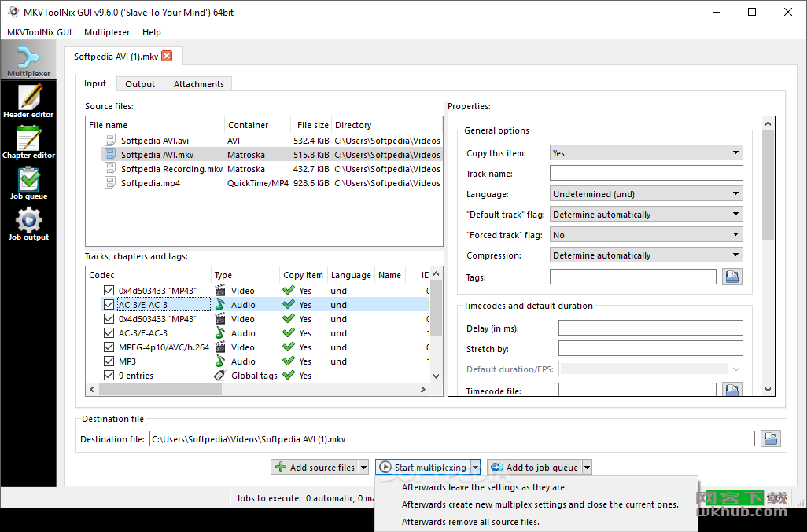
Task: Click the MKVToolNix app icon in title bar
Action: tap(13, 12)
